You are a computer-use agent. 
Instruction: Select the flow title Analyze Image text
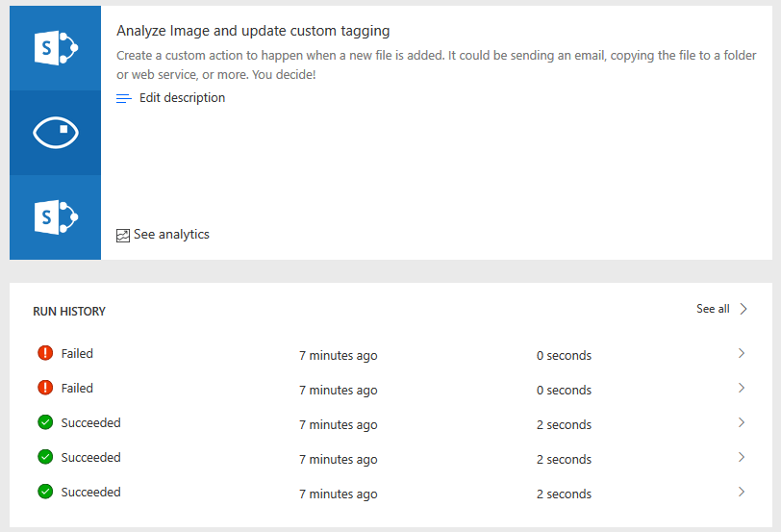[x=253, y=31]
